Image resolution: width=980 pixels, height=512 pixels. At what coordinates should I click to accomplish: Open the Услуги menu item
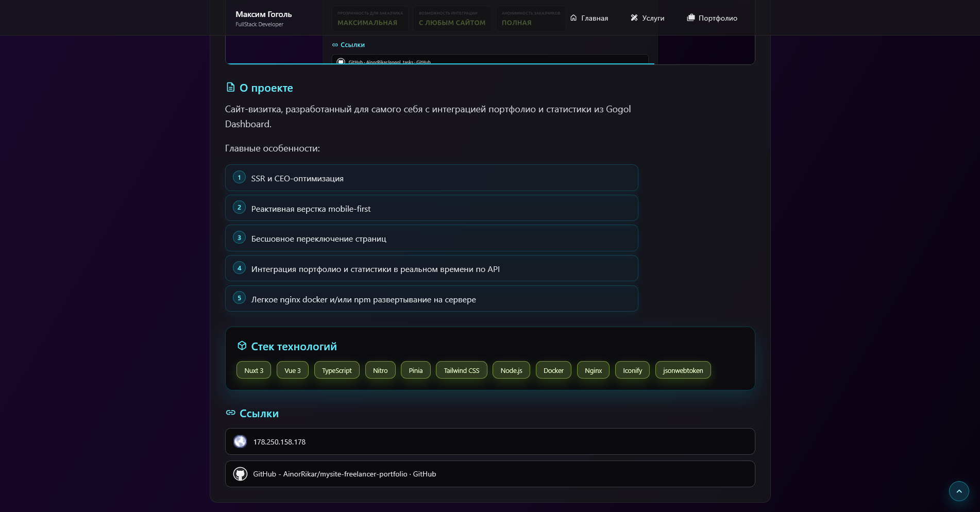pos(648,18)
